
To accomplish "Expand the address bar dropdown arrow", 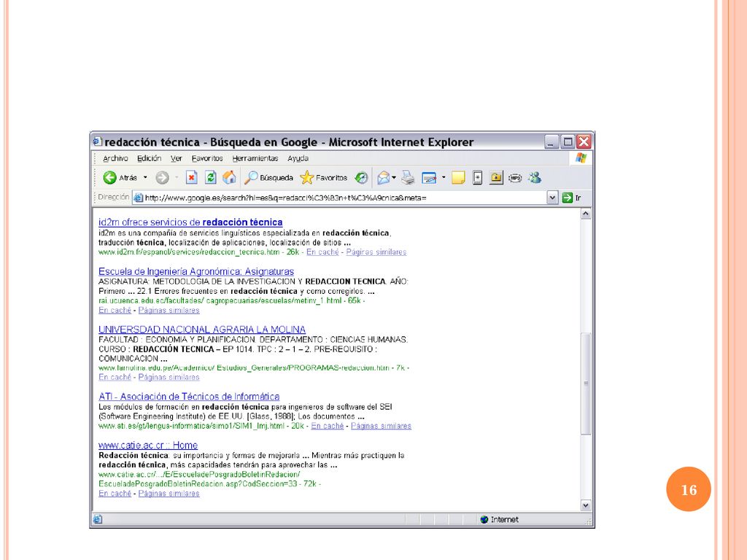I will point(552,198).
